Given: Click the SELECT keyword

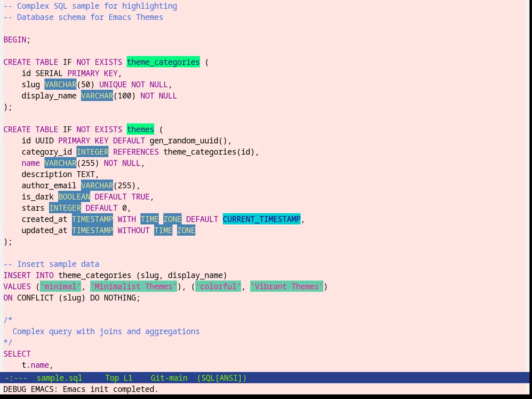Looking at the screenshot, I should [x=17, y=354].
